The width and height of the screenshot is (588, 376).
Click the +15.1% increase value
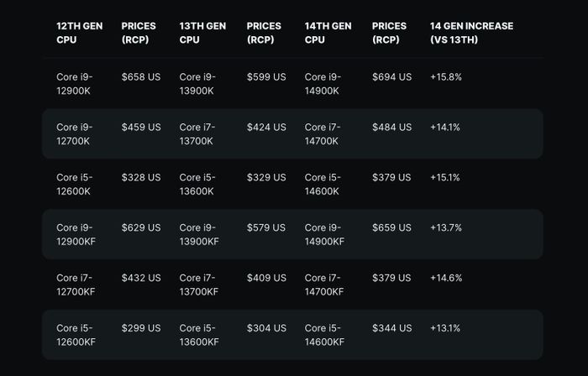445,177
